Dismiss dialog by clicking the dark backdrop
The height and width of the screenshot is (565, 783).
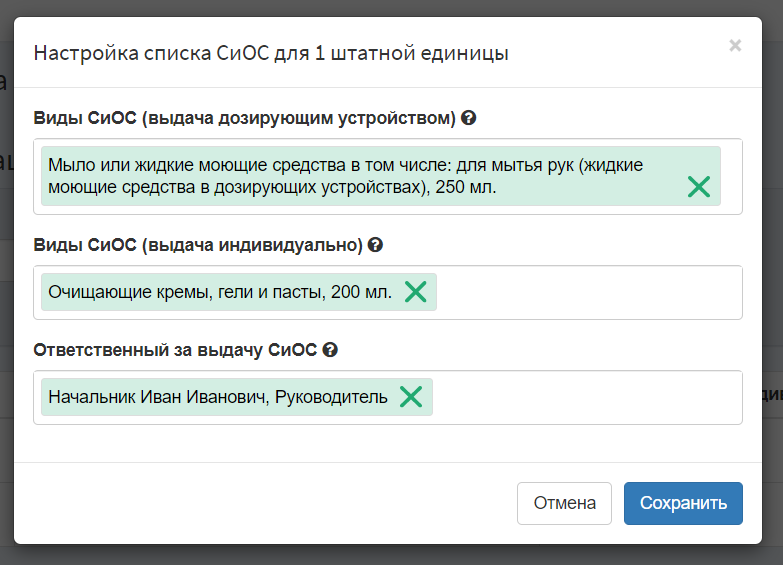coord(392,556)
